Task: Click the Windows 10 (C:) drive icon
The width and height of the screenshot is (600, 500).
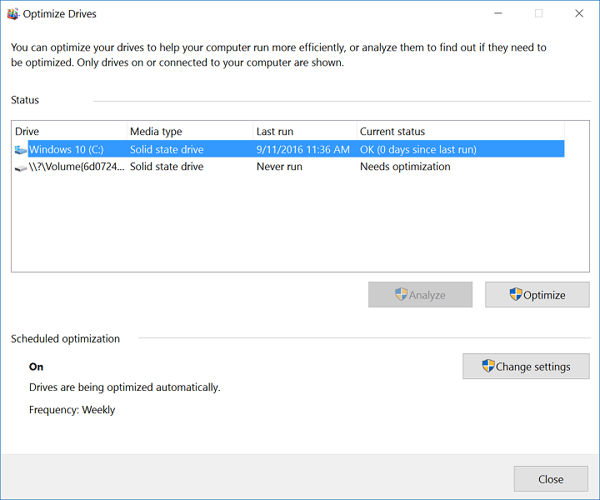Action: (21, 150)
